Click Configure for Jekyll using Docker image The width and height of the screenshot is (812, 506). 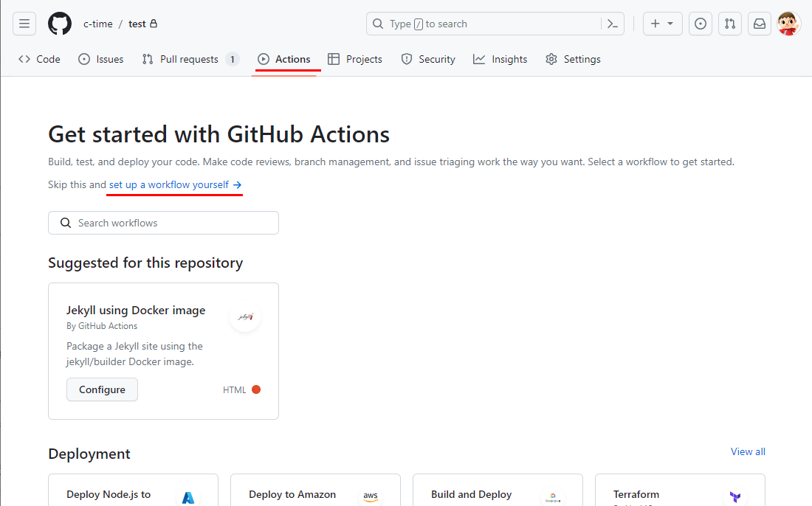tap(102, 389)
